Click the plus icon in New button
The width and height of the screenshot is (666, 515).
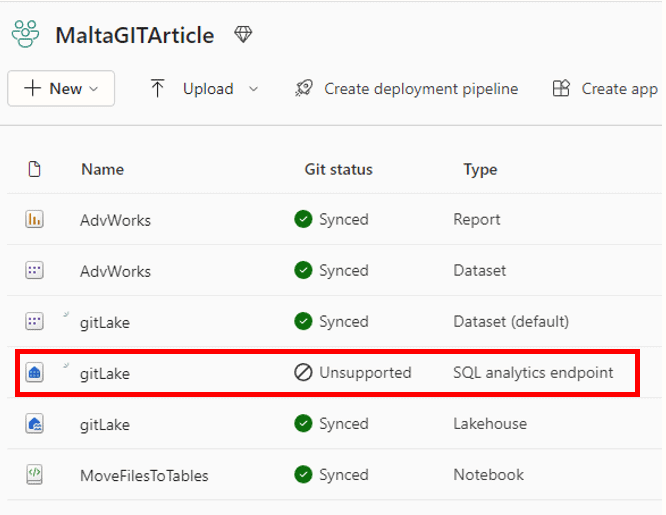click(32, 88)
